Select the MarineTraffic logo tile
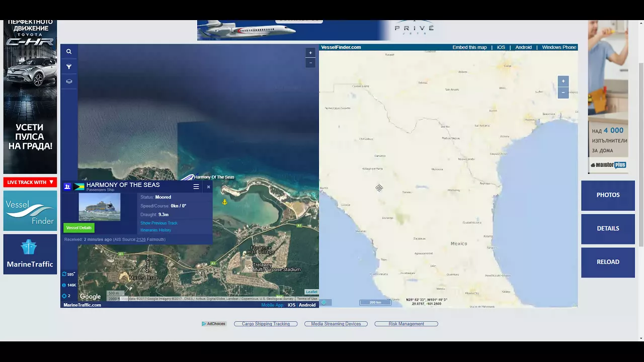Image resolution: width=644 pixels, height=362 pixels. (30, 254)
